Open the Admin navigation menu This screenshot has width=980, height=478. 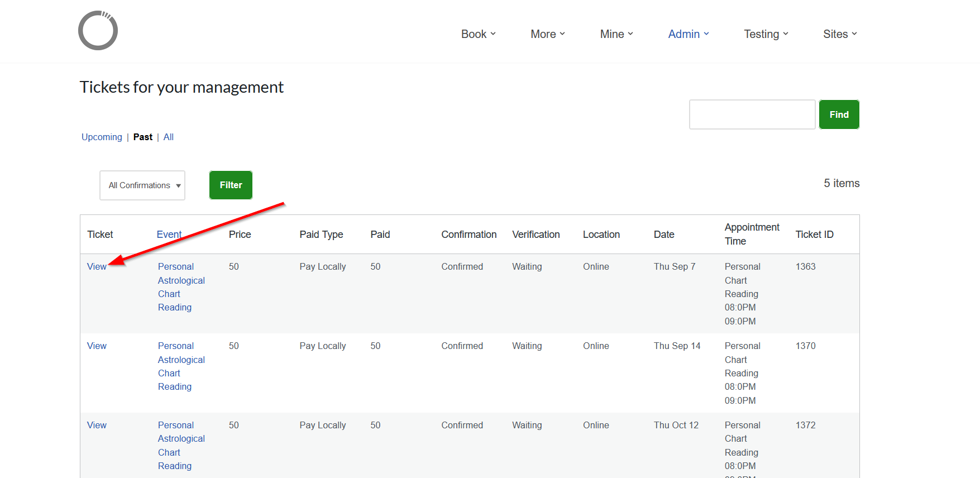tap(688, 34)
